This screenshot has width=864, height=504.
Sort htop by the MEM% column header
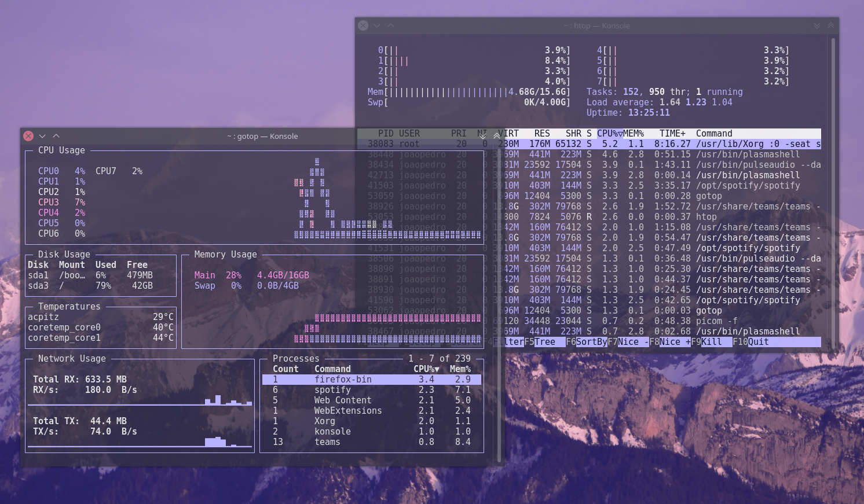point(634,134)
